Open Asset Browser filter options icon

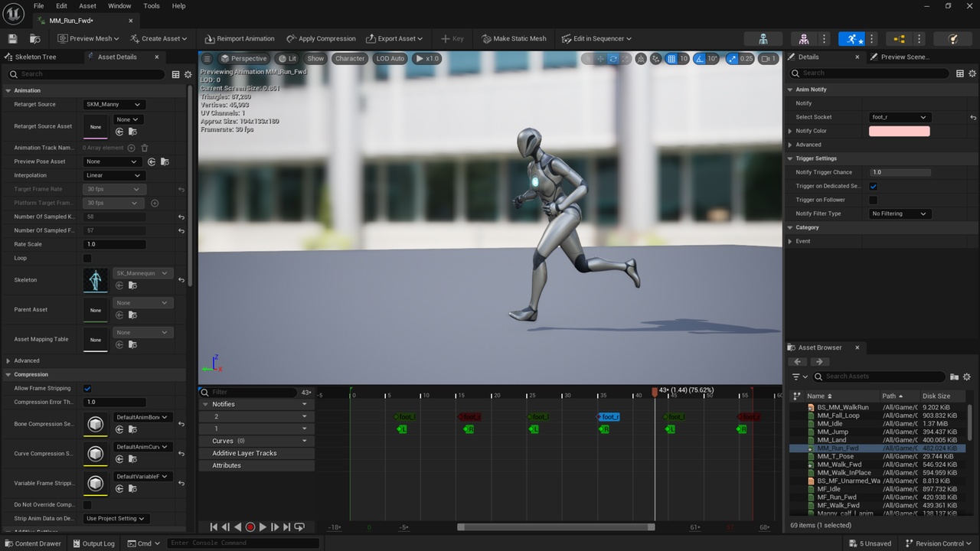(799, 377)
